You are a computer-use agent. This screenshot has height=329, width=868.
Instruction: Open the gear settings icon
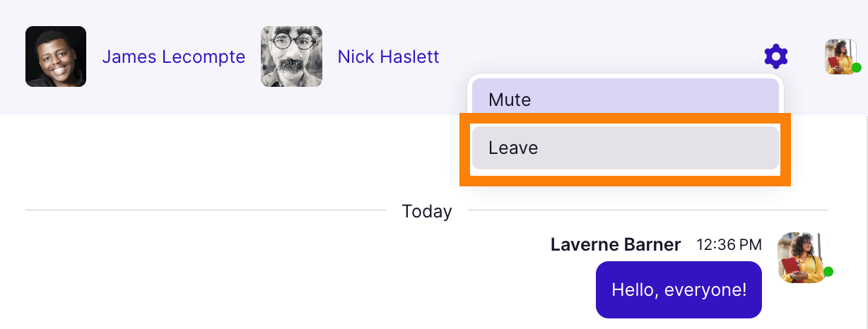[776, 56]
